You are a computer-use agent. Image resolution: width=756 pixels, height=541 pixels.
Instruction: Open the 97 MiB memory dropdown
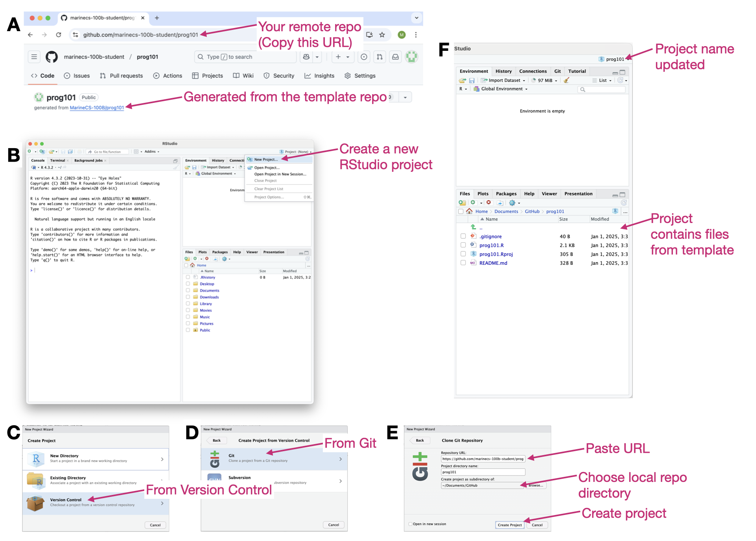pos(544,80)
